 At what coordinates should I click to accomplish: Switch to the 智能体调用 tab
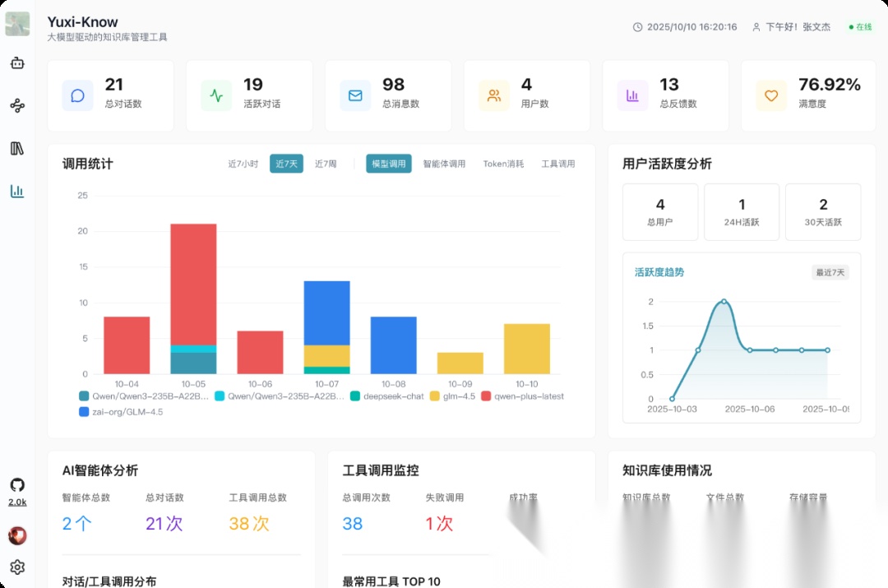[443, 164]
